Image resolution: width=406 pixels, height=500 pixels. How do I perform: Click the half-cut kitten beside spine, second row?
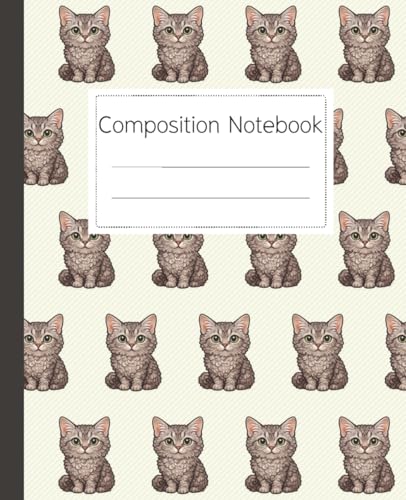click(x=46, y=147)
